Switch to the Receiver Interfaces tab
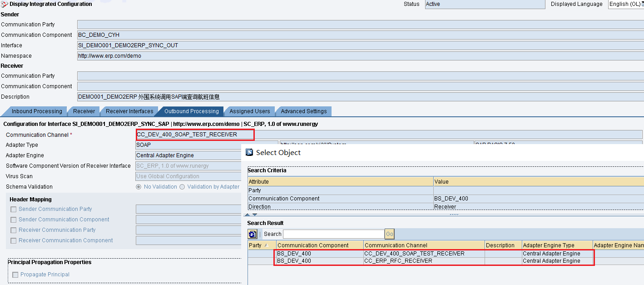Screen dimensions: 644x285 tap(129, 111)
